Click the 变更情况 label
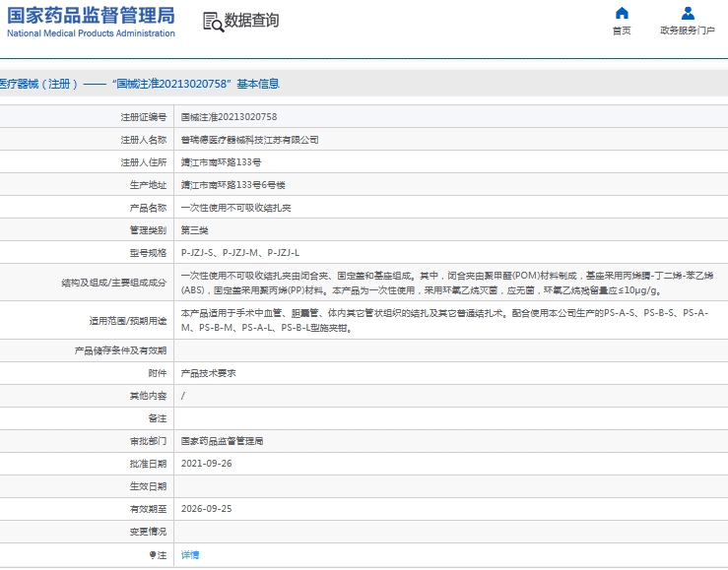The height and width of the screenshot is (570, 728). (148, 532)
